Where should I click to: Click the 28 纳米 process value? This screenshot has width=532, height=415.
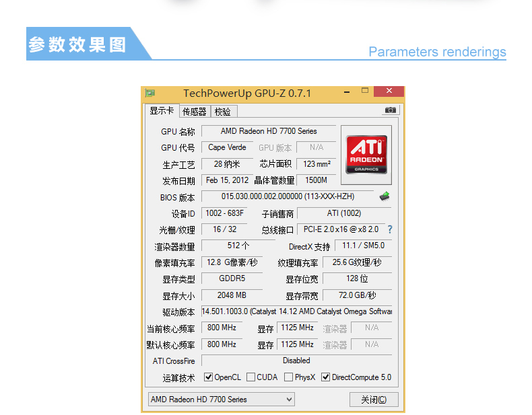[x=227, y=164]
